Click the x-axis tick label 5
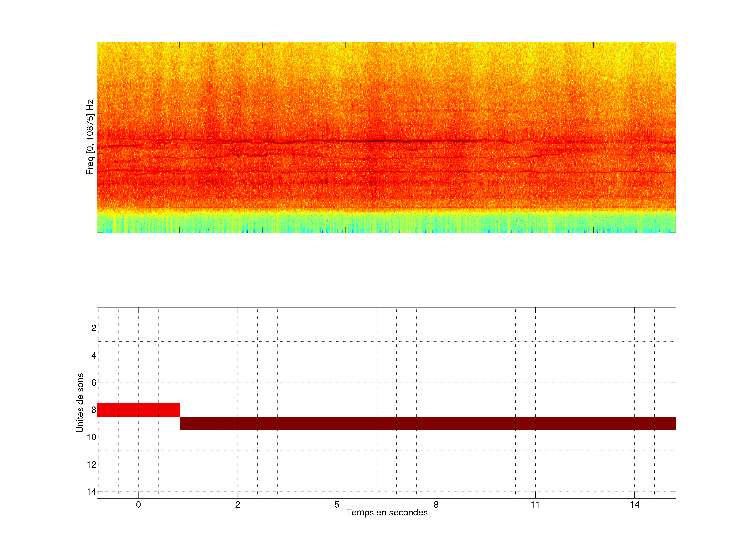Viewport: 747px width, 560px height. click(337, 505)
